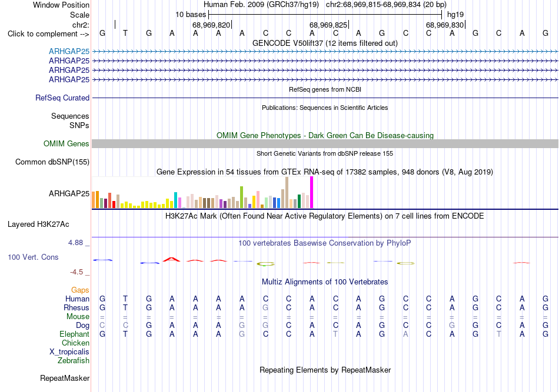Click the lighter-blue ARHGAP25 gene label
The image size is (559, 392).
pos(69,51)
